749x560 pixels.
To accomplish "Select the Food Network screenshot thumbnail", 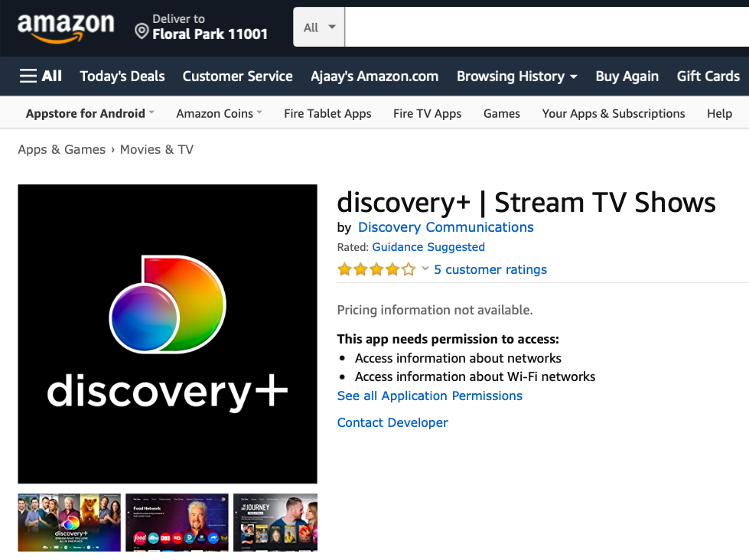I will tap(177, 523).
